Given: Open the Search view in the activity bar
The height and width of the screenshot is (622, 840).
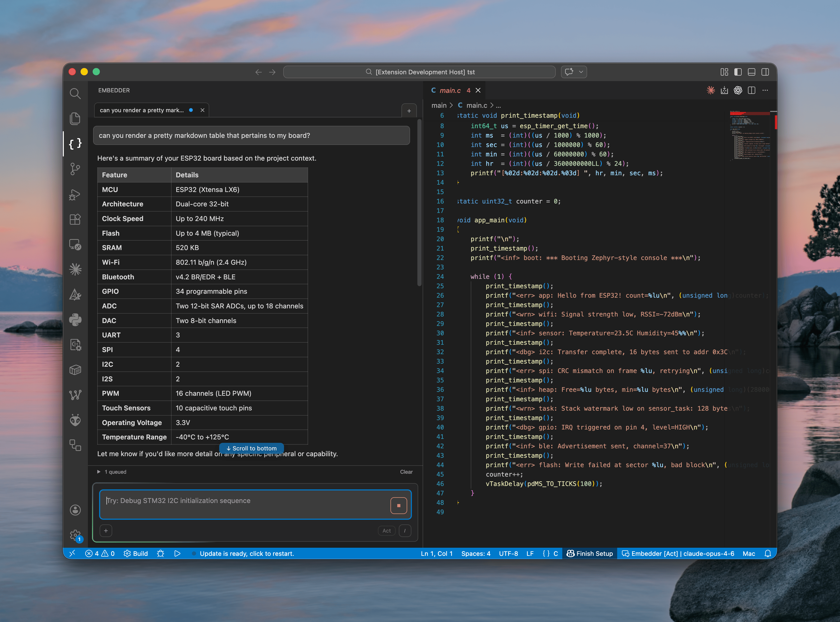Looking at the screenshot, I should [75, 93].
